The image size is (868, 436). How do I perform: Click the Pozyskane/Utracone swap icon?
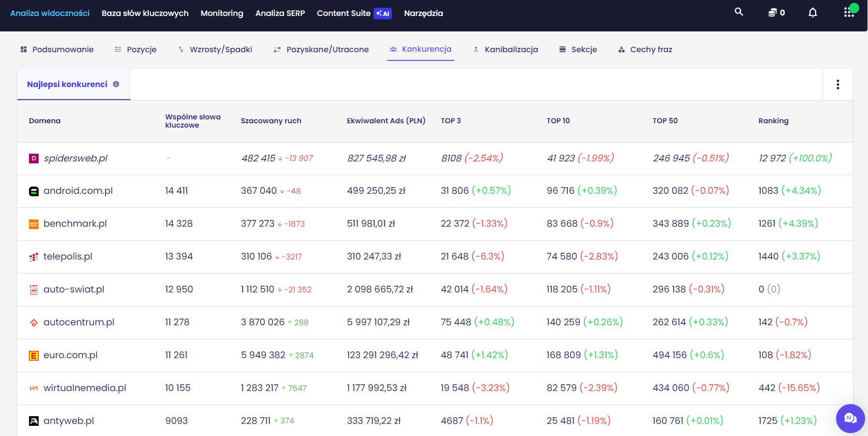[x=277, y=49]
